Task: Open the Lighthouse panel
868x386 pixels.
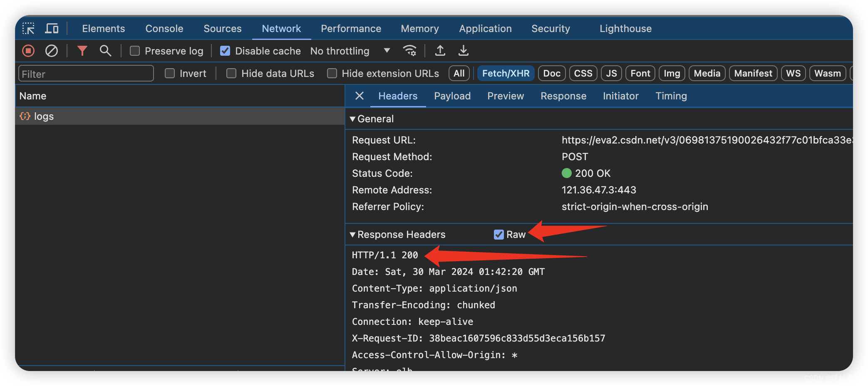Action: click(626, 28)
